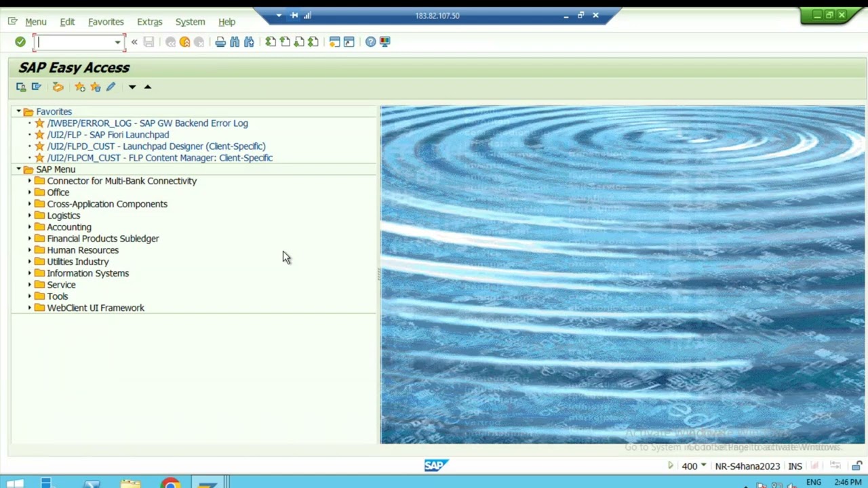The image size is (868, 488).
Task: Click the Last Page icon
Action: [313, 42]
